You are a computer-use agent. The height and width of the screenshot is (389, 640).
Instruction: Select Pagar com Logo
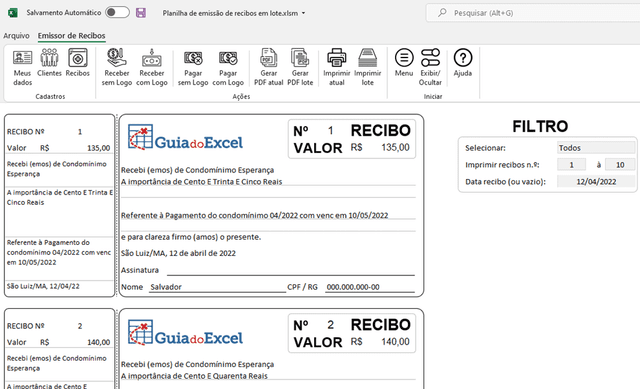228,67
